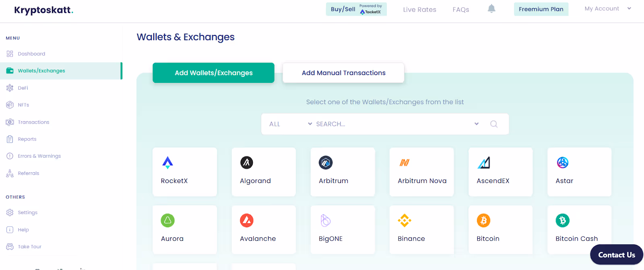The image size is (644, 270).
Task: Start the Take Tour entry
Action: click(x=29, y=247)
